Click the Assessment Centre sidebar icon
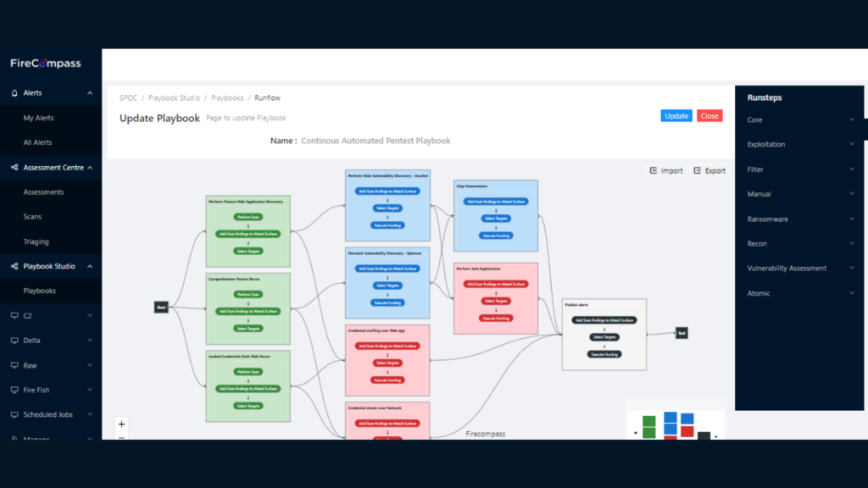The image size is (868, 488). click(14, 168)
